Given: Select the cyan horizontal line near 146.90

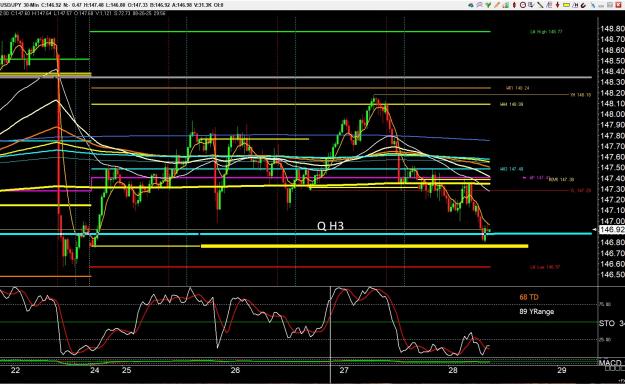Looking at the screenshot, I should click(296, 234).
